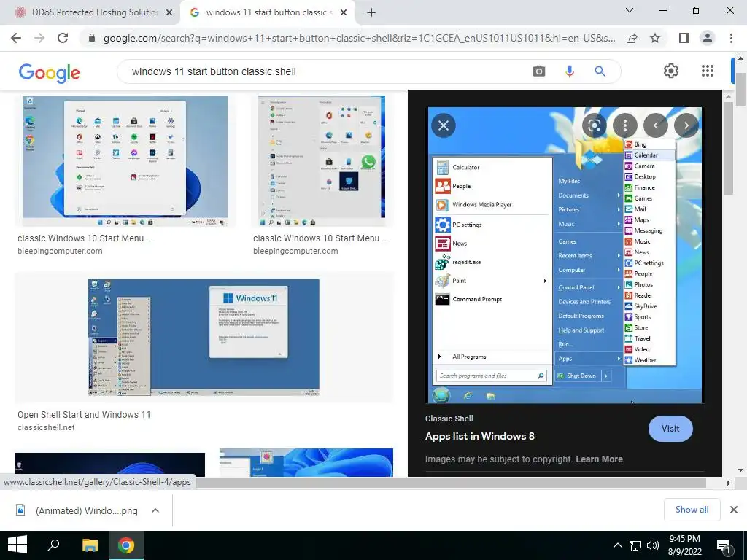View site information via the padlock icon
Viewport: 747px width, 560px height.
(92, 38)
